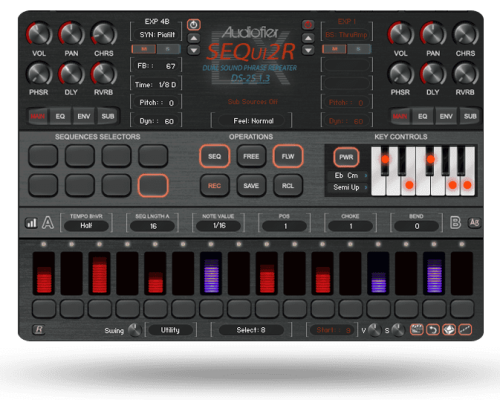Viewport: 500px width, 400px height.
Task: Adjust the left CHRS knob
Action: tap(104, 34)
